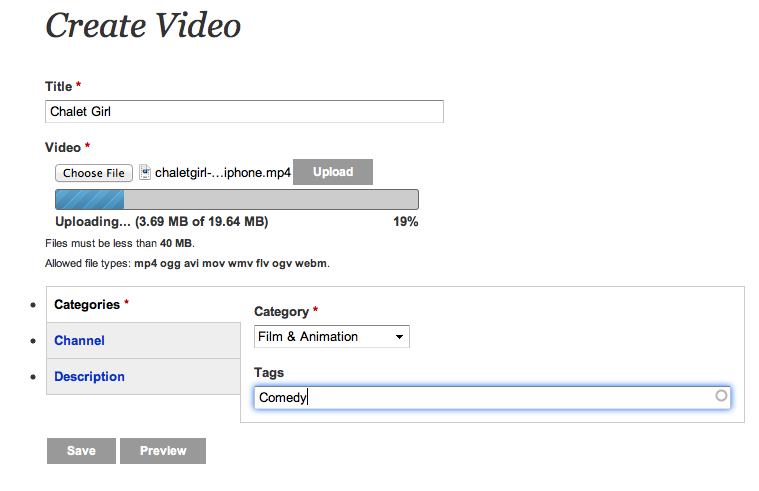Click the Category dropdown arrow
759x491 pixels.
(x=400, y=337)
